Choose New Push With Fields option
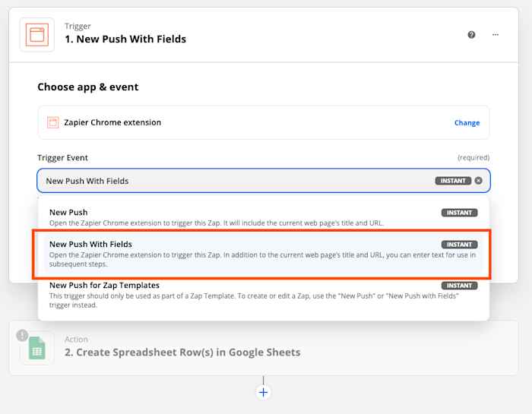This screenshot has height=414, width=532. 263,254
